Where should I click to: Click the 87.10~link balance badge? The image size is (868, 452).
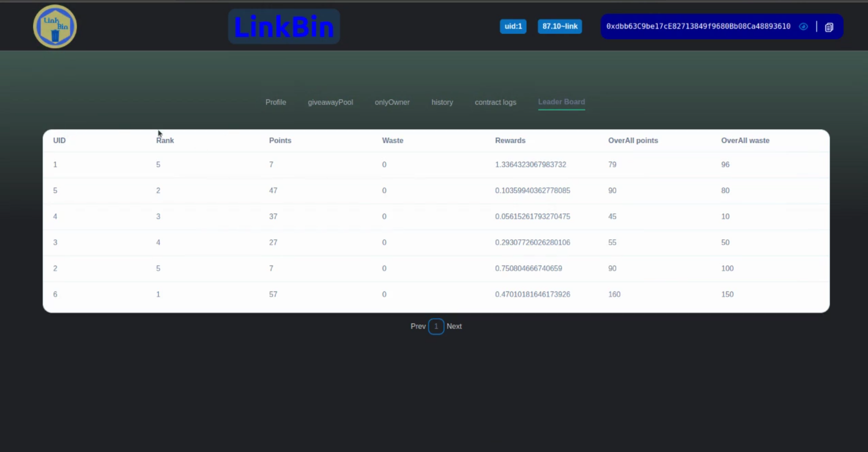(x=560, y=27)
